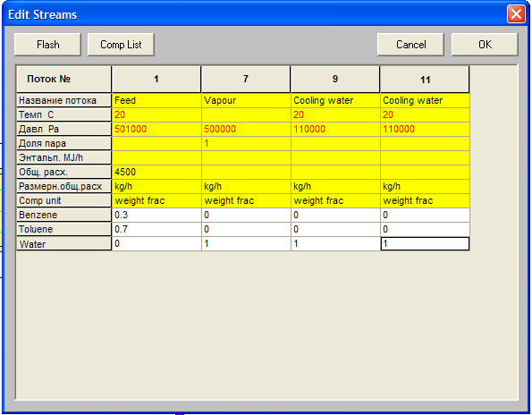
Task: Click the Flash button
Action: coord(48,45)
